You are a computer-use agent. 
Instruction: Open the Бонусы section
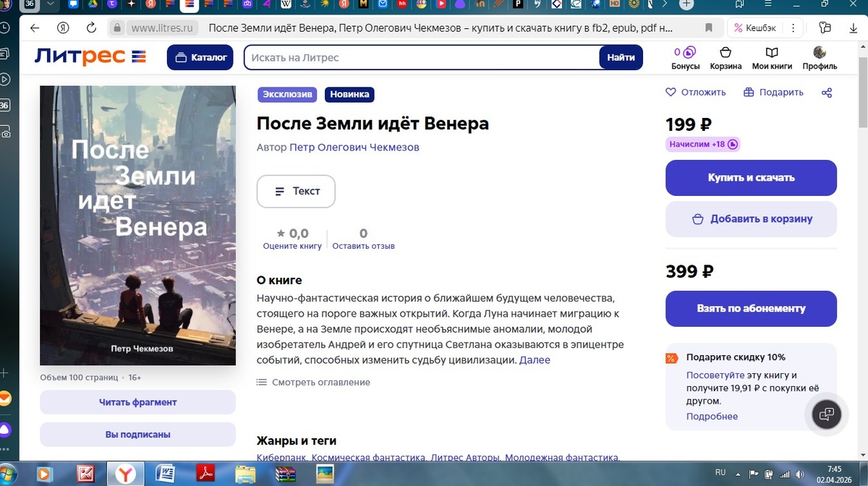point(685,58)
